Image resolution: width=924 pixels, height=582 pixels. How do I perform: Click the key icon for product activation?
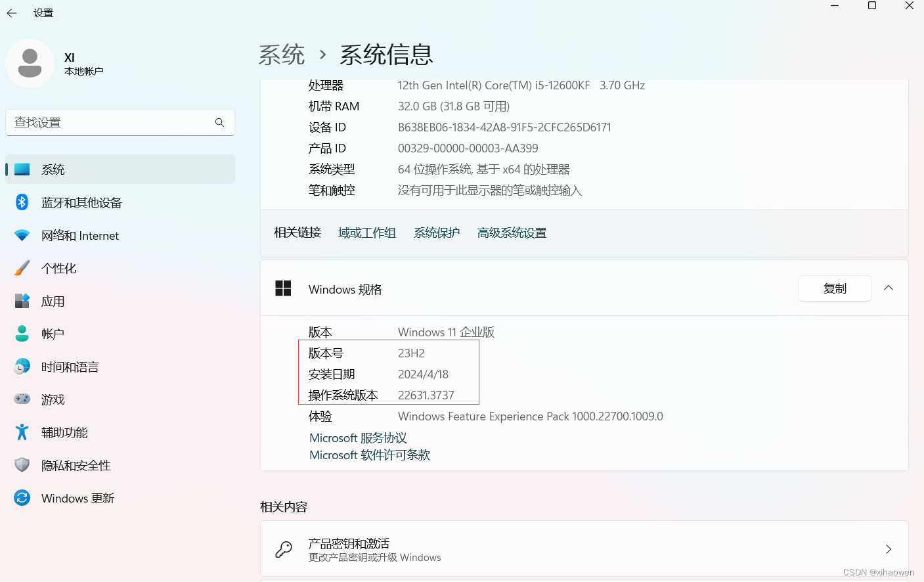284,549
